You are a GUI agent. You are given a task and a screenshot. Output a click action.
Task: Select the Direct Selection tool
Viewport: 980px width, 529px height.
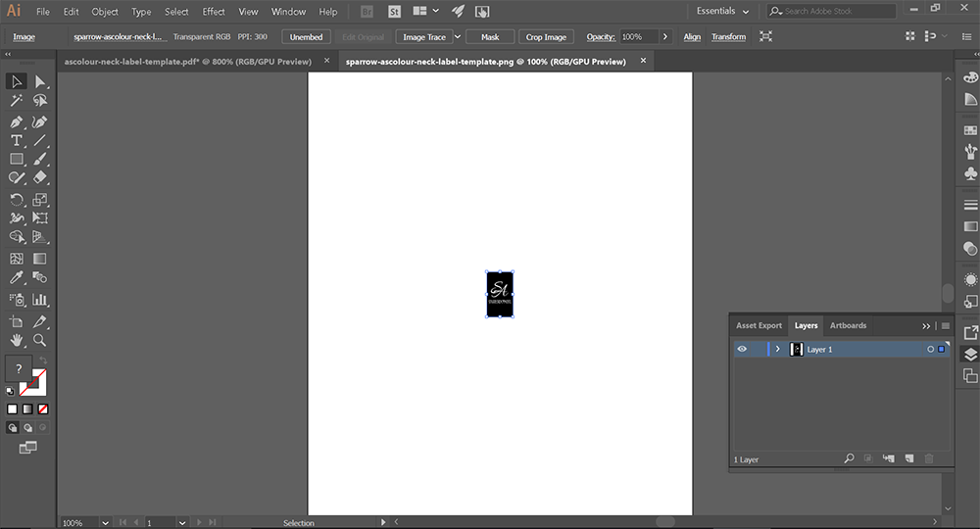[40, 81]
